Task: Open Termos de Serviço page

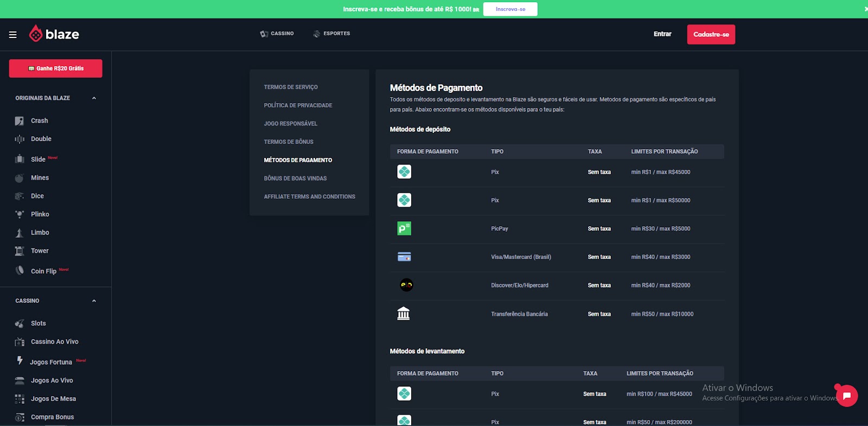Action: pos(291,87)
